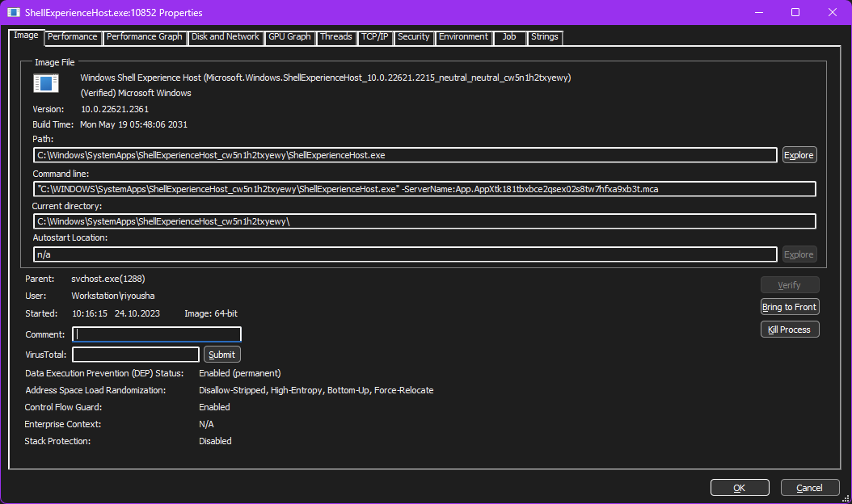Open the TCP/IP tab
The image size is (852, 504).
point(375,37)
